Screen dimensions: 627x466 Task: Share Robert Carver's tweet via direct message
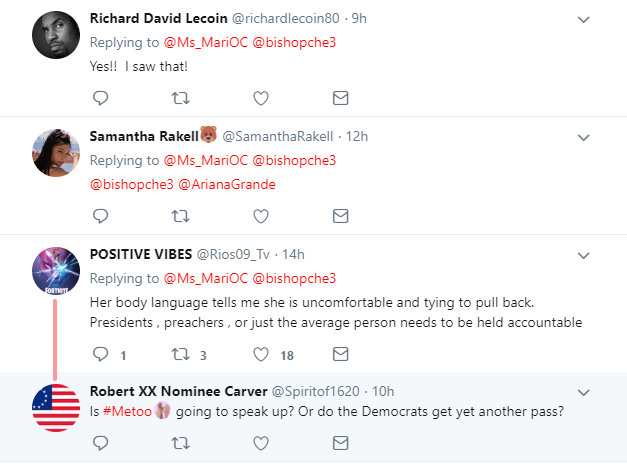[340, 442]
